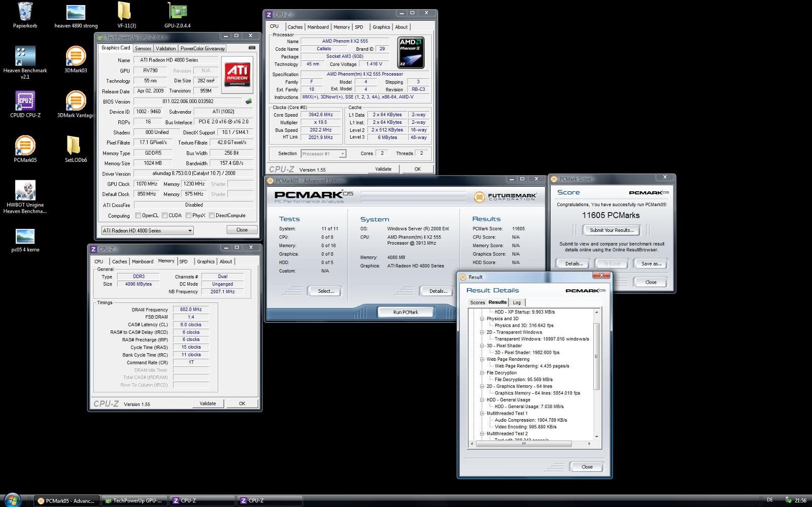Click the GPU-Z screenshot camera icon

[x=252, y=48]
